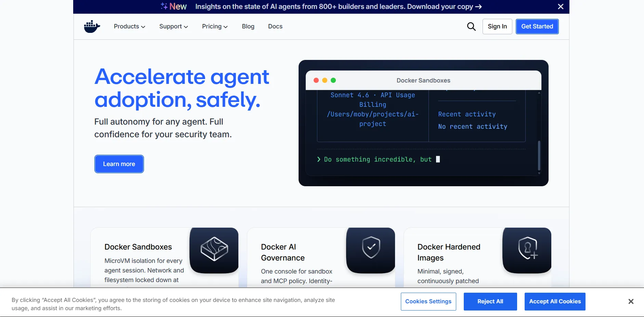
Task: Click the 'Accelerate agent adoption, safely.' heading
Action: click(x=182, y=88)
